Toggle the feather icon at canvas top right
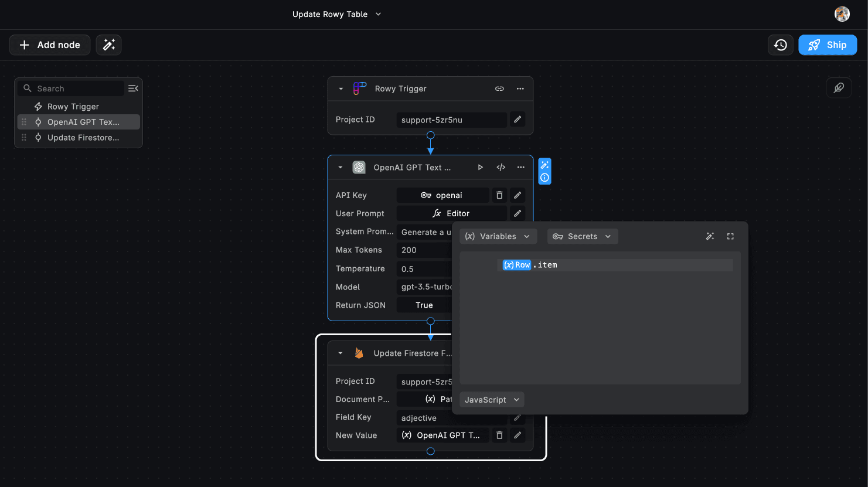 (x=839, y=88)
